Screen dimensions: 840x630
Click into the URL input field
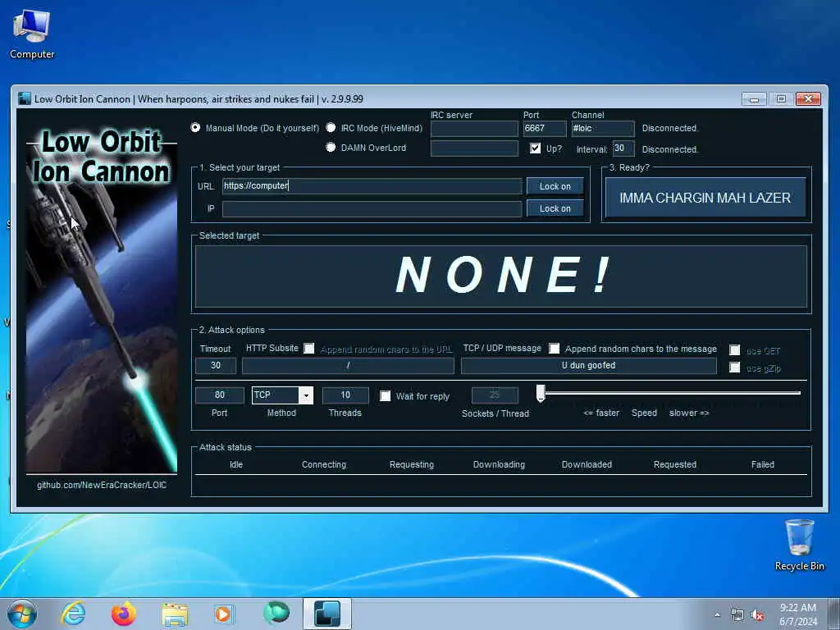click(372, 186)
